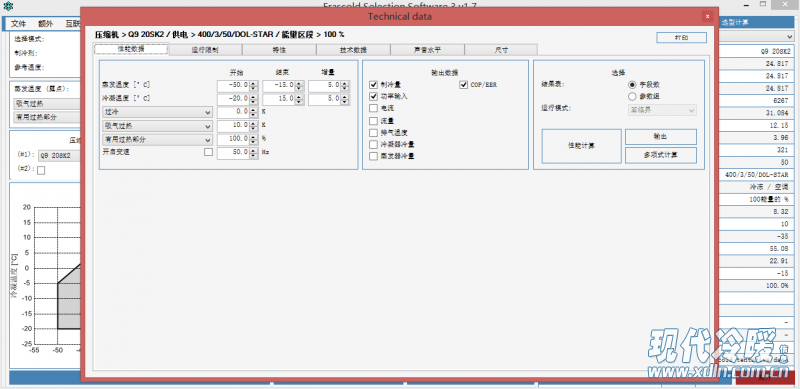
Task: Click the 输出 button
Action: [660, 137]
